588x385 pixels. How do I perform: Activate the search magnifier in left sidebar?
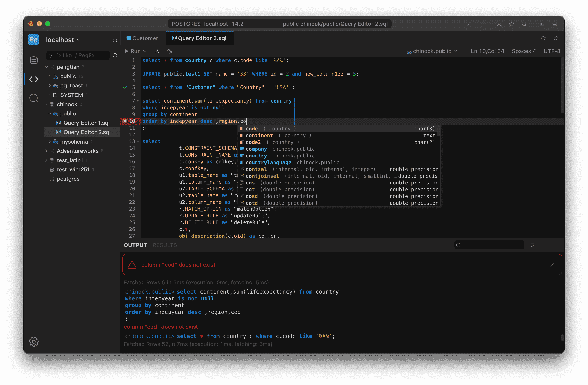(x=34, y=98)
